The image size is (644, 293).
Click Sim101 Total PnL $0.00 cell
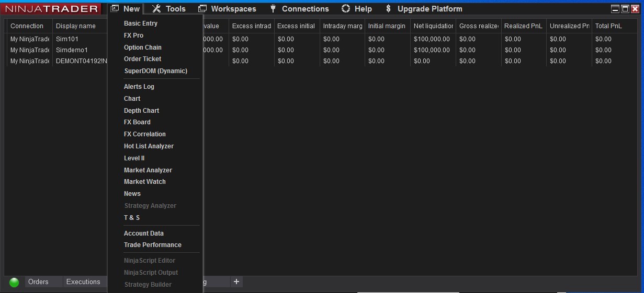point(615,39)
